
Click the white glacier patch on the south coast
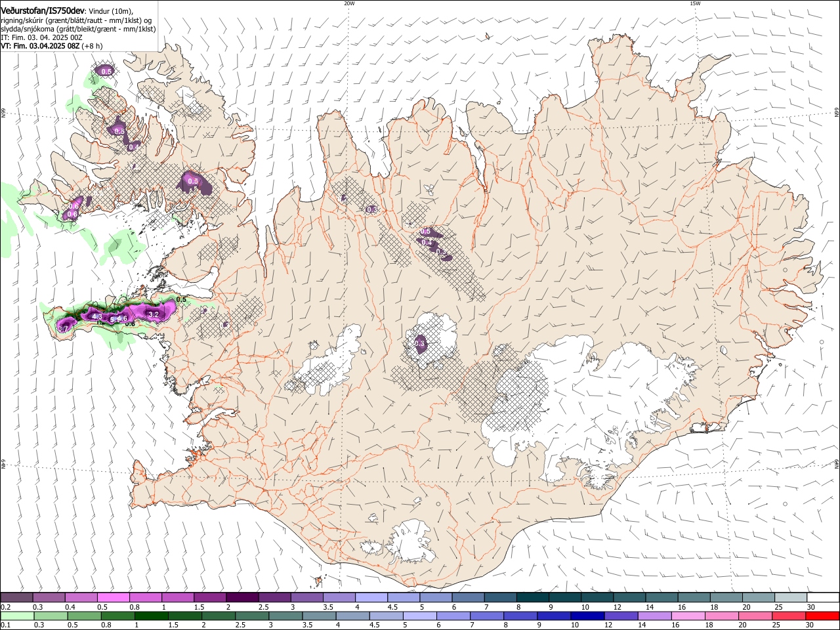(410, 541)
